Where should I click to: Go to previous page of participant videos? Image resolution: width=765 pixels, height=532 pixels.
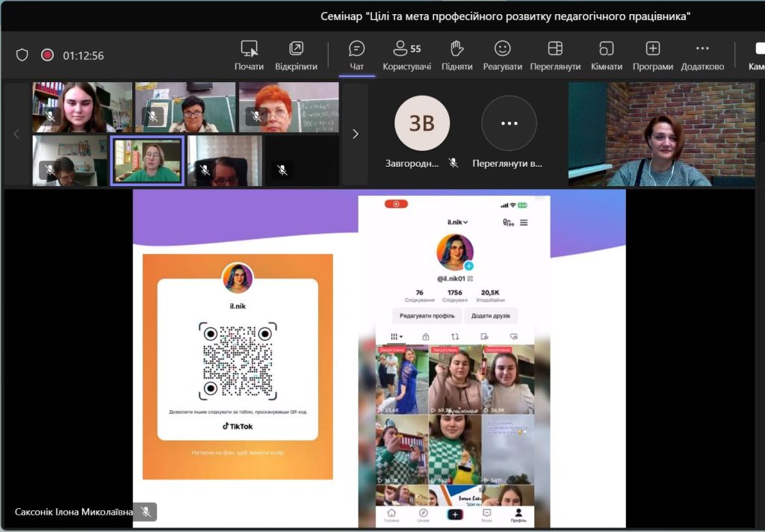click(x=16, y=134)
